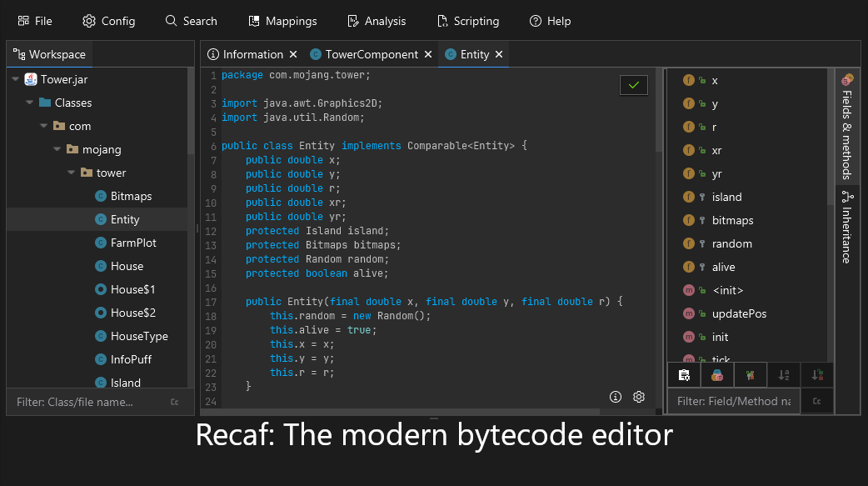This screenshot has height=486, width=868.
Task: Collapse the mojang package
Action: [57, 149]
